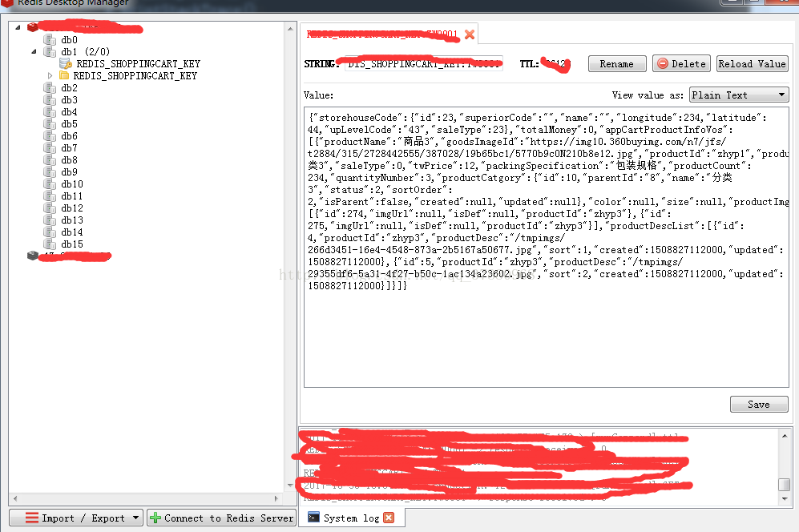
Task: Select the db8 row label
Action: click(x=69, y=160)
